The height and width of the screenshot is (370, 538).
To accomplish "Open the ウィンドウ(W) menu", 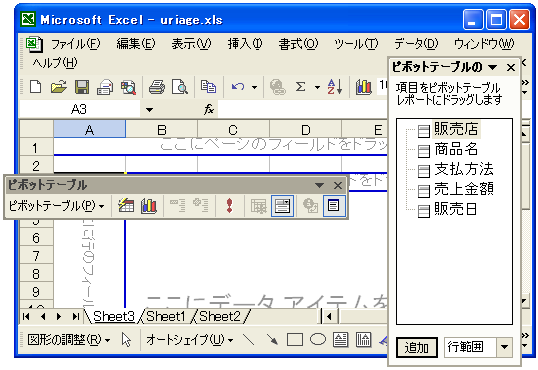I will click(x=484, y=44).
